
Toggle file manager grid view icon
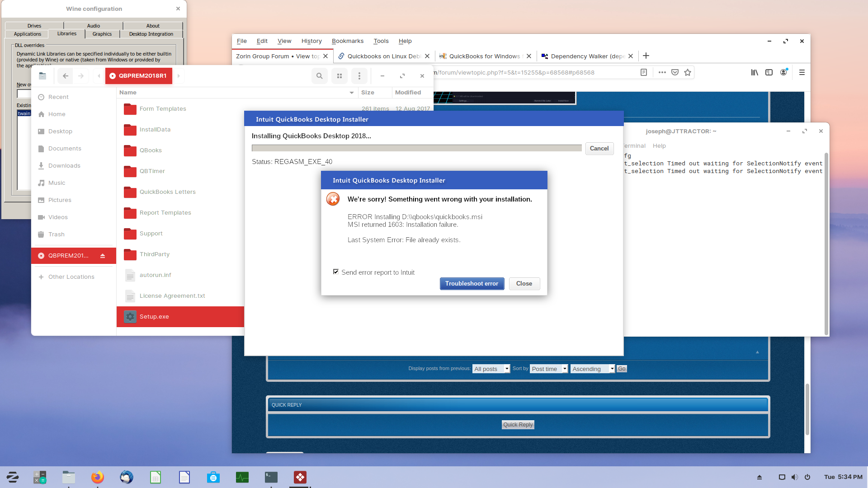[x=339, y=76]
